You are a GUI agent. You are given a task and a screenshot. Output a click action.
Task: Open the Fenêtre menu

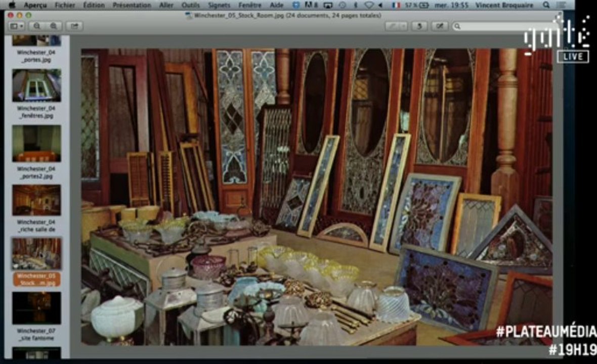click(x=250, y=6)
